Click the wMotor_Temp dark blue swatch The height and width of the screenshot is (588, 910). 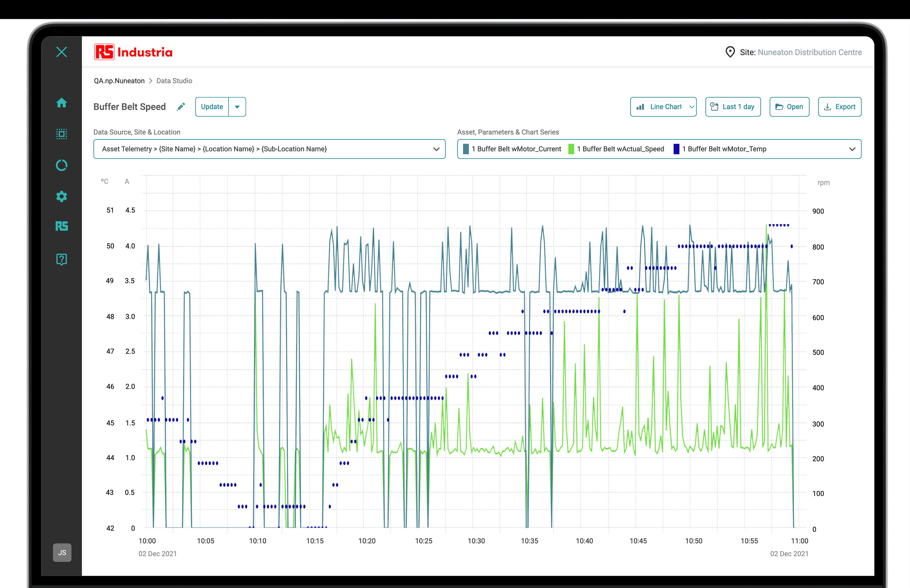point(676,149)
